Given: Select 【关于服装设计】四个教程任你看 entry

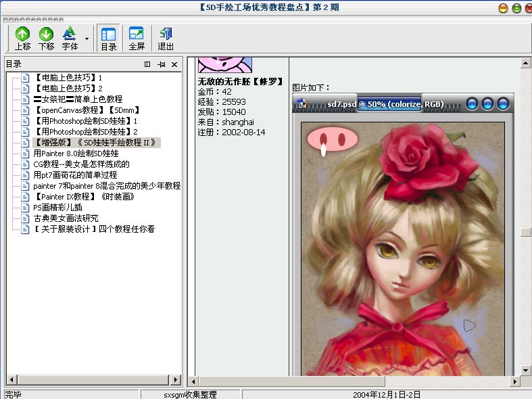Looking at the screenshot, I should point(95,229).
